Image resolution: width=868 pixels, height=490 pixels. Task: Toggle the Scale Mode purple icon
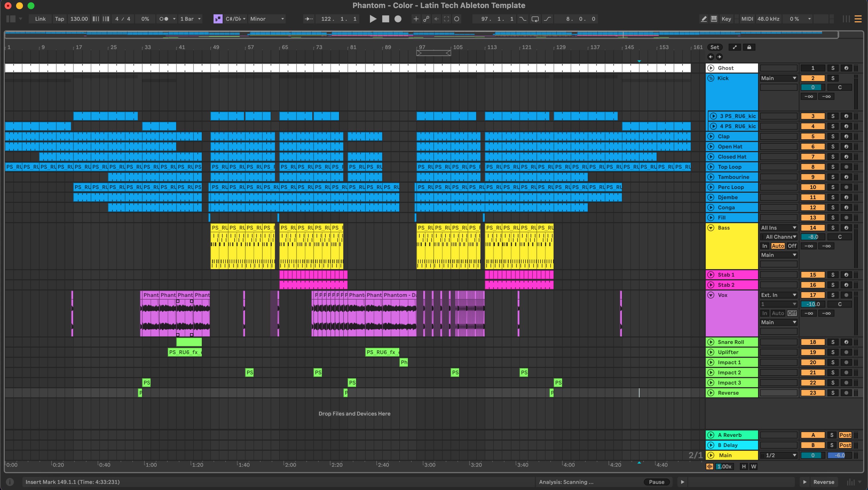[218, 19]
